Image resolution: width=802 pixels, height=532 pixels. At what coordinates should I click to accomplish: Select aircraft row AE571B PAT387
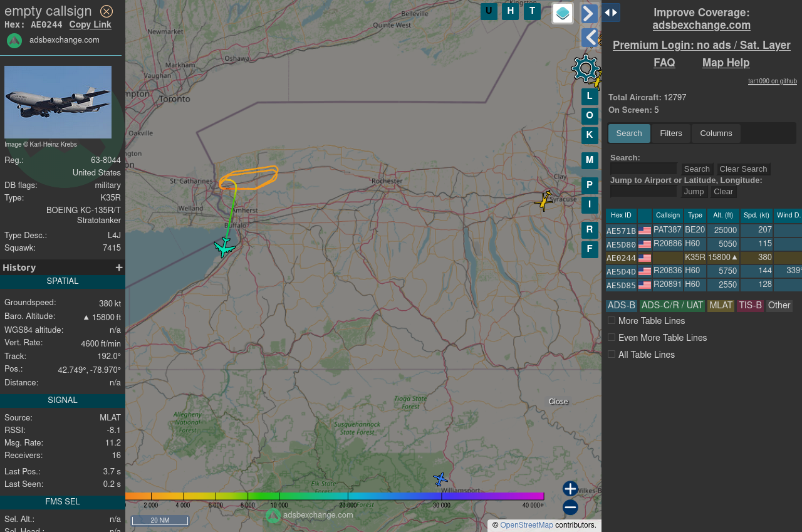704,231
